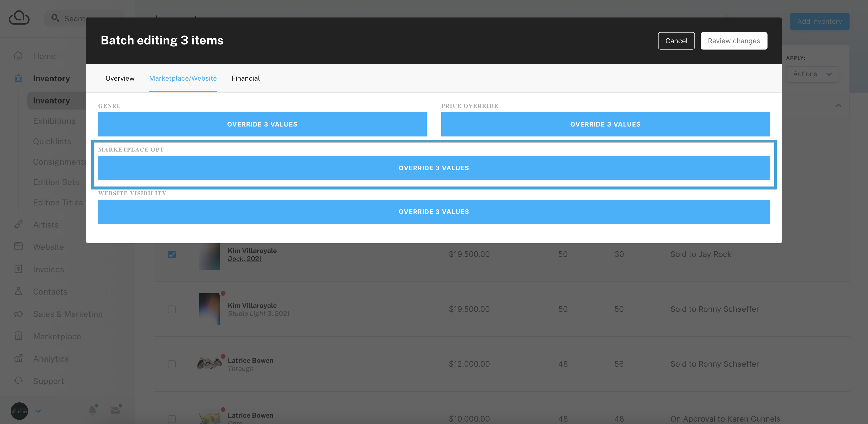Viewport: 868px width, 424px height.
Task: Select the Invoices dollar icon
Action: 18,269
